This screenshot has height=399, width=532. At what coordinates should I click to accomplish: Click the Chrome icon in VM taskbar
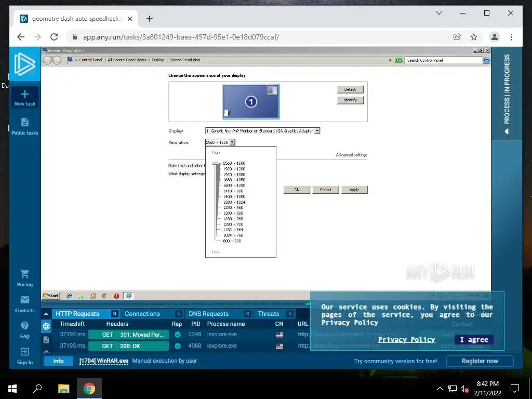click(104, 296)
